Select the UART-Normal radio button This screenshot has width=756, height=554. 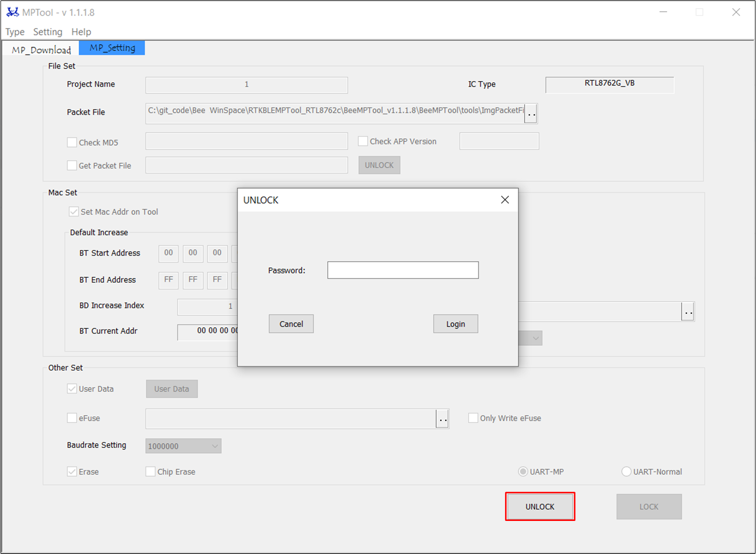626,472
